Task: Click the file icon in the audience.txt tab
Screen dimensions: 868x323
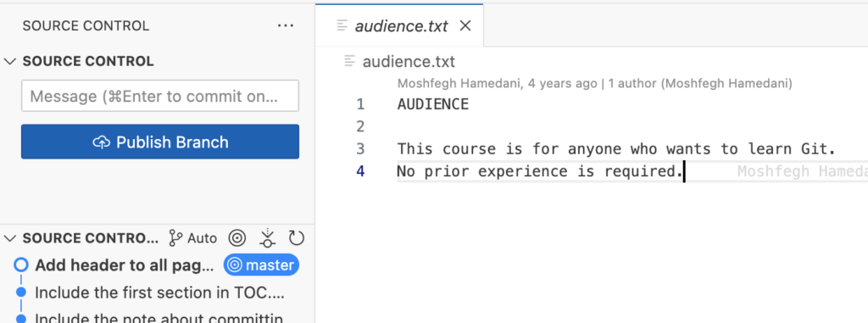Action: click(x=342, y=25)
